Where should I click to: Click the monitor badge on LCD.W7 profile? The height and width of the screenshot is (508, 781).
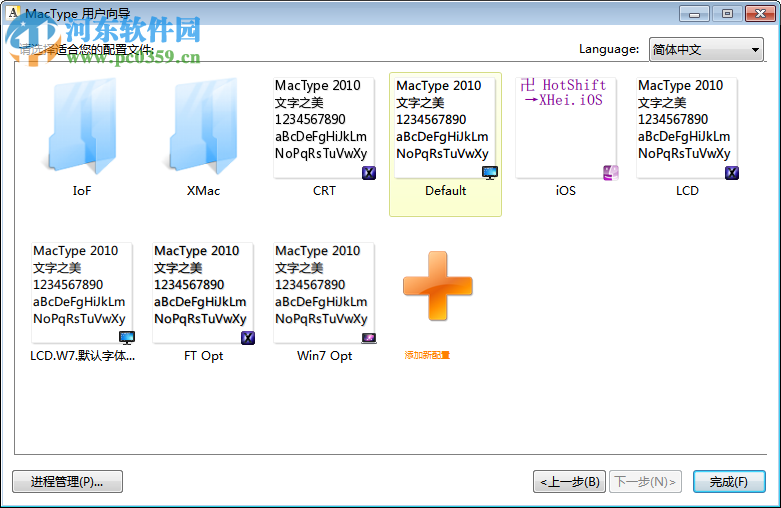click(127, 338)
